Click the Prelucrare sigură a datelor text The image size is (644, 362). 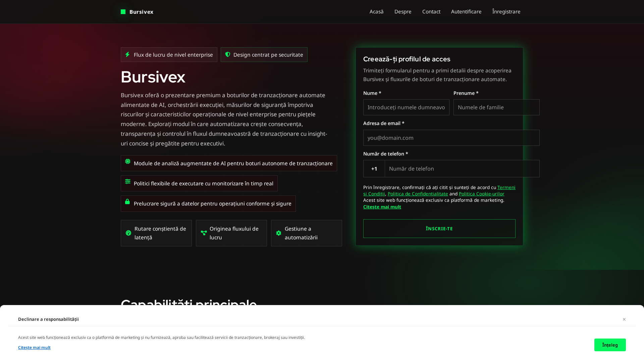pyautogui.click(x=213, y=203)
